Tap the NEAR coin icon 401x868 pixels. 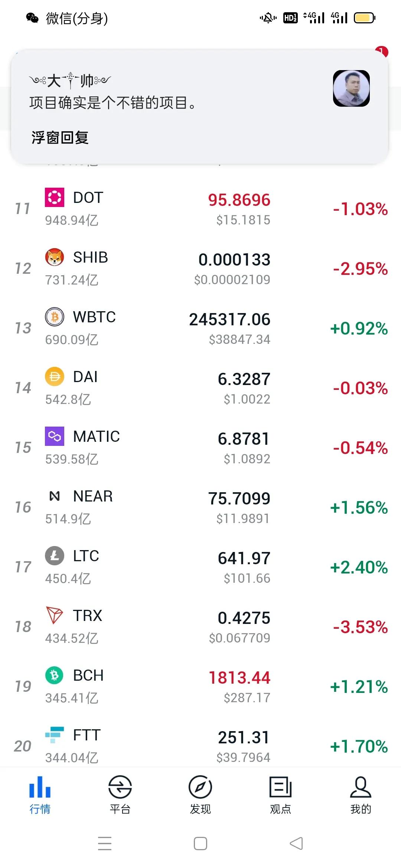tap(55, 496)
